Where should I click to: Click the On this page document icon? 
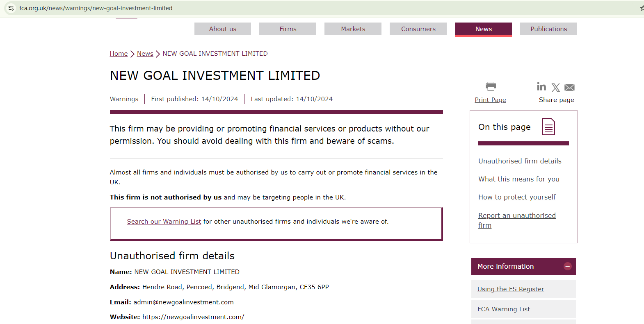coord(548,127)
